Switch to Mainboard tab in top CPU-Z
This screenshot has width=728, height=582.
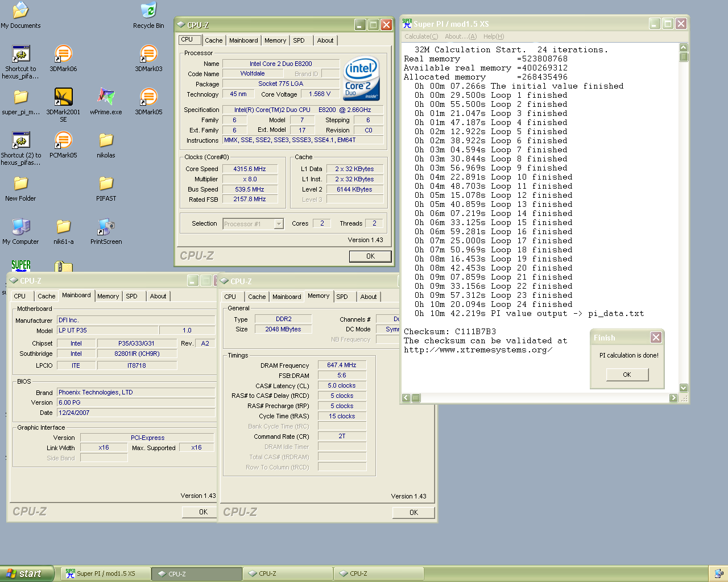tap(243, 40)
